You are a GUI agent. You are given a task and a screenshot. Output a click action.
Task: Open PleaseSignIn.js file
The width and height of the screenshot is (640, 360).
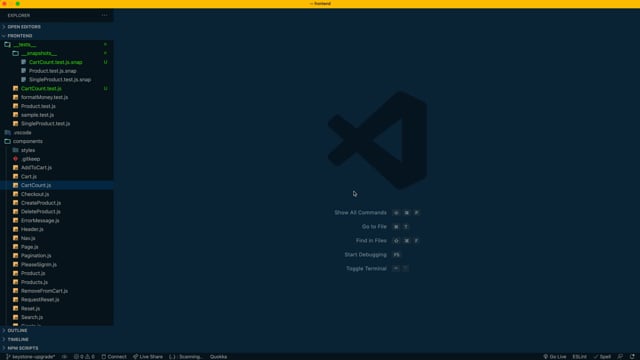57,264
